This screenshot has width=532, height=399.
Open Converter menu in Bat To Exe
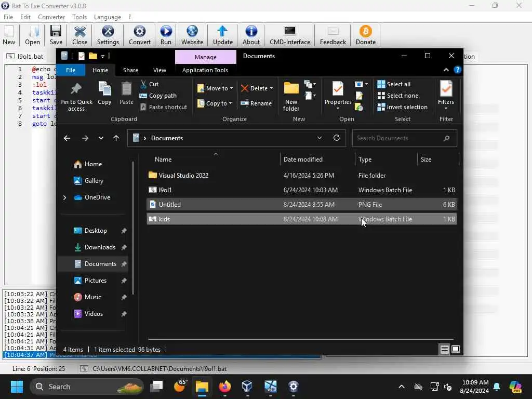tap(51, 17)
